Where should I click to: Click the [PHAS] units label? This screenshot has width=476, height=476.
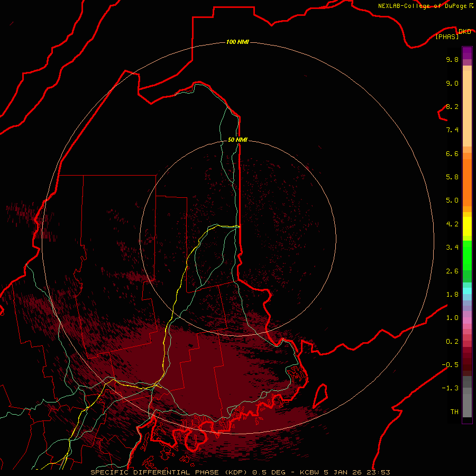click(x=447, y=37)
